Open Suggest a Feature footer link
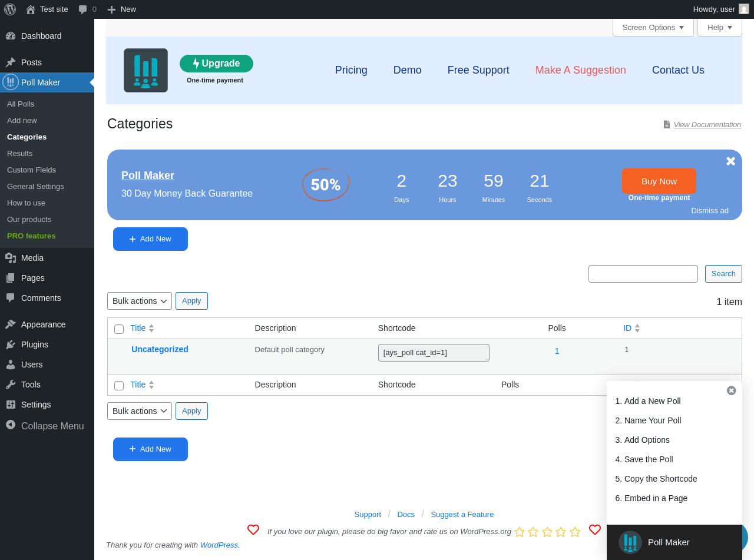The image size is (754, 560). point(462,515)
